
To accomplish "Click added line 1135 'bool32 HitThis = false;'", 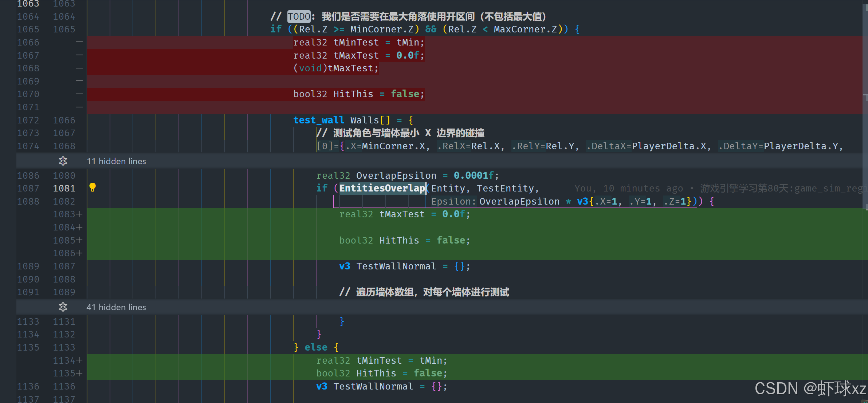I will (382, 373).
